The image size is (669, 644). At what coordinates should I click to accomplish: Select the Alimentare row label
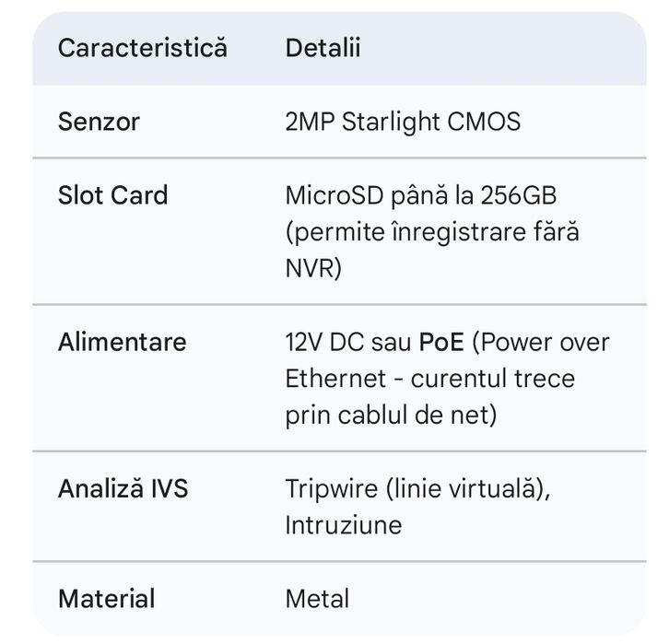[122, 342]
